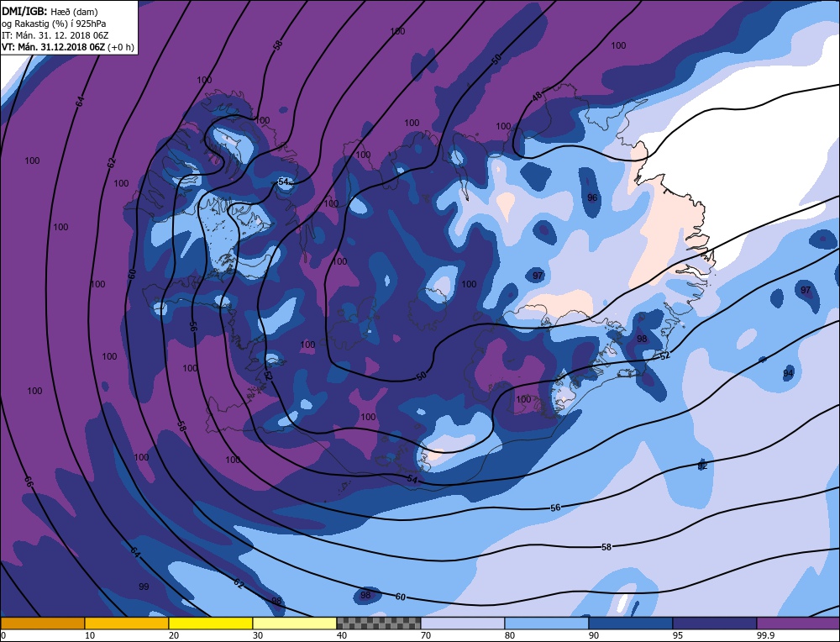Click the '99' humidity value on the map

pyautogui.click(x=144, y=587)
